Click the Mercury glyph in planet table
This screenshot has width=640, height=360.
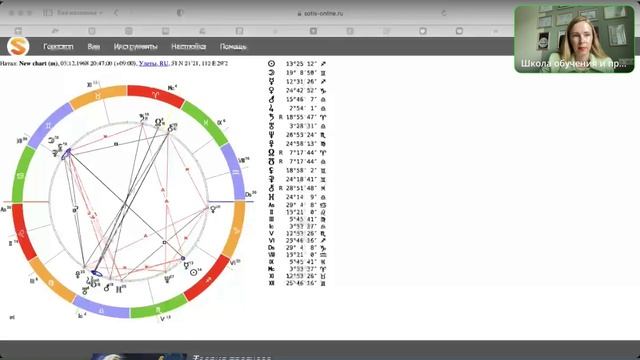point(271,82)
